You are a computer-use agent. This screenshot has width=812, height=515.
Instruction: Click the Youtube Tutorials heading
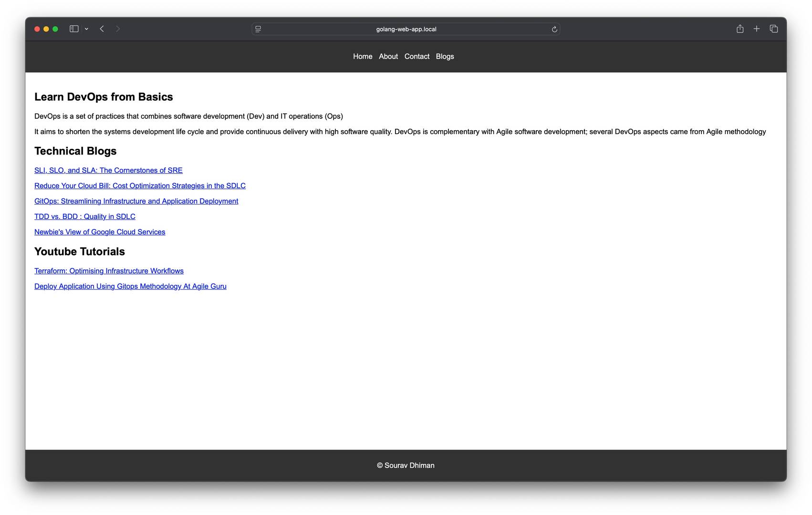pos(80,252)
